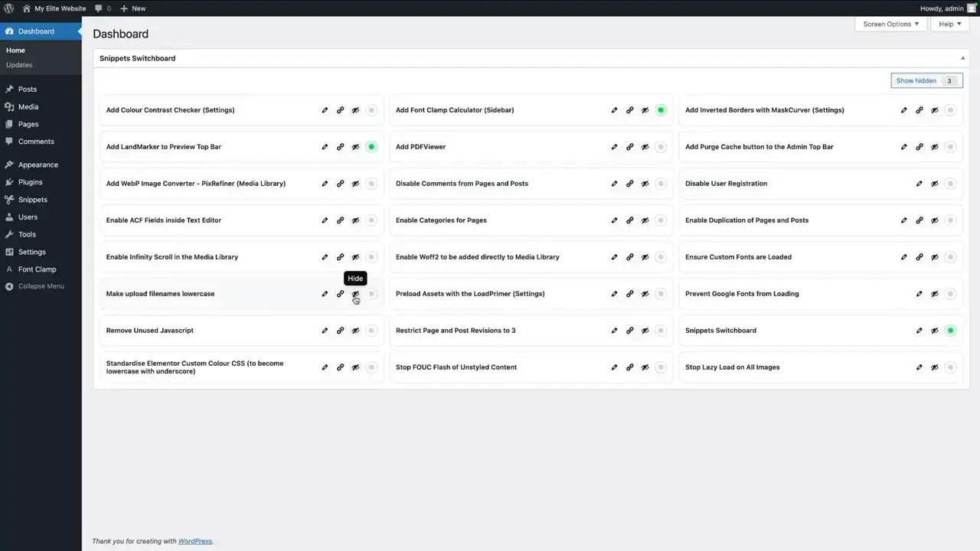Disable the Add Font Clamp Calculator toggle

click(x=661, y=110)
